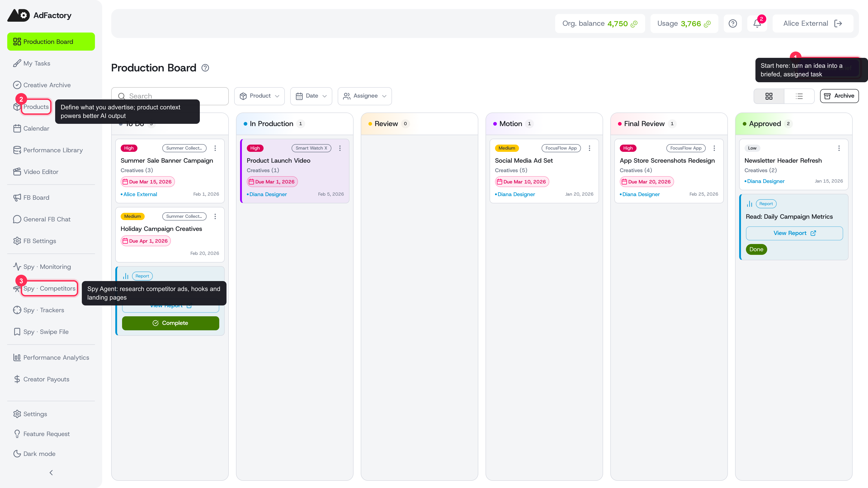This screenshot has height=488, width=868.
Task: Open options menu for Social Media Ad Set
Action: [589, 148]
